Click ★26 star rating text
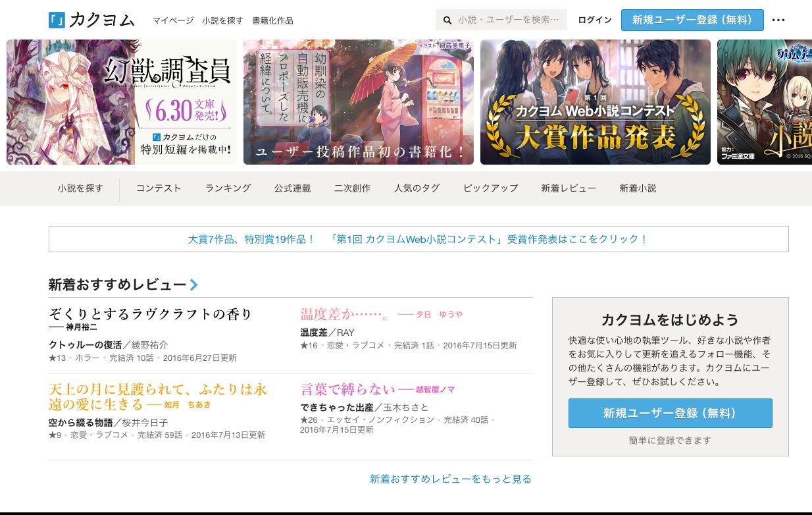The width and height of the screenshot is (812, 515). pyautogui.click(x=309, y=420)
